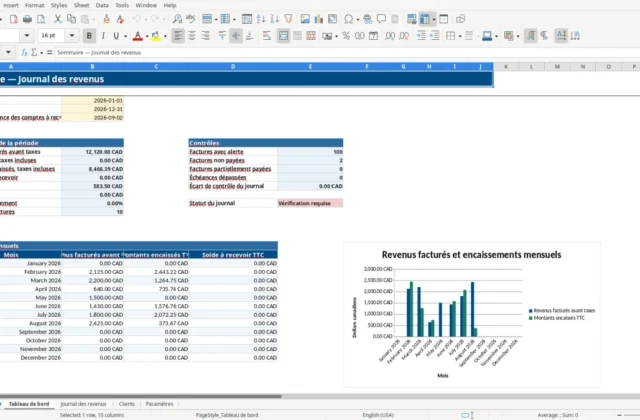Viewport: 640px width, 420px height.
Task: Open the special character Omega icon
Action: coord(349,19)
